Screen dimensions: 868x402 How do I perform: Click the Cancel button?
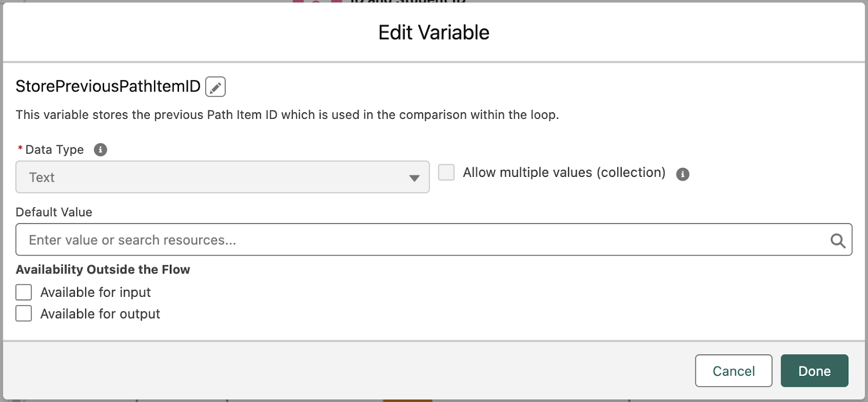[x=733, y=371]
